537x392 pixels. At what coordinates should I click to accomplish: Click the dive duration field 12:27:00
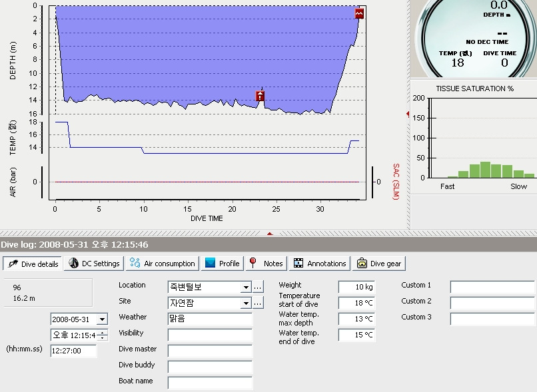(x=74, y=351)
